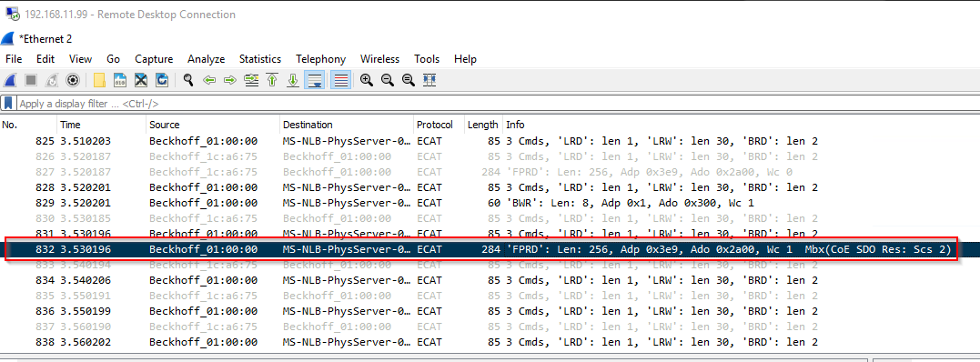Reset text to normal size
This screenshot has width=980, height=362.
click(409, 80)
